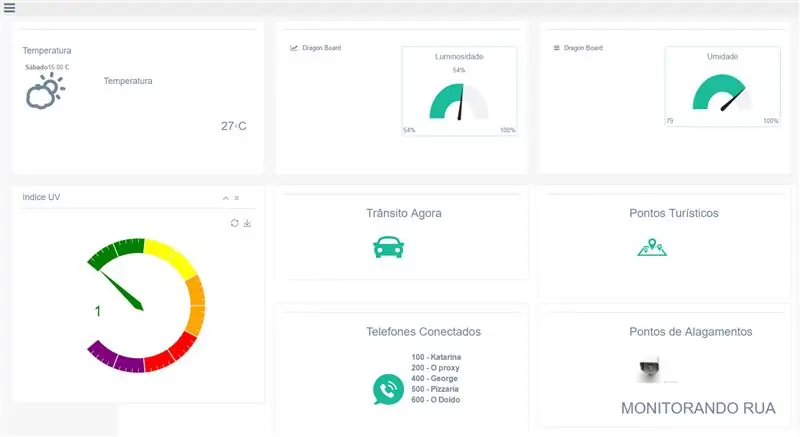This screenshot has width=800, height=437.
Task: Refresh the Indice UV chart
Action: click(234, 223)
